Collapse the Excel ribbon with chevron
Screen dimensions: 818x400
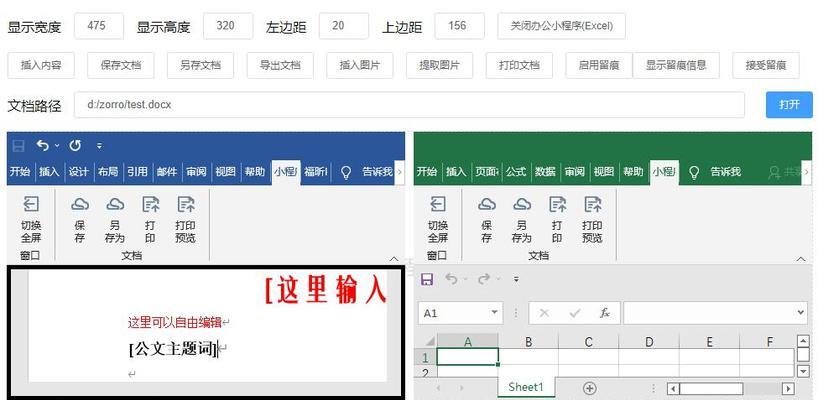(x=801, y=259)
